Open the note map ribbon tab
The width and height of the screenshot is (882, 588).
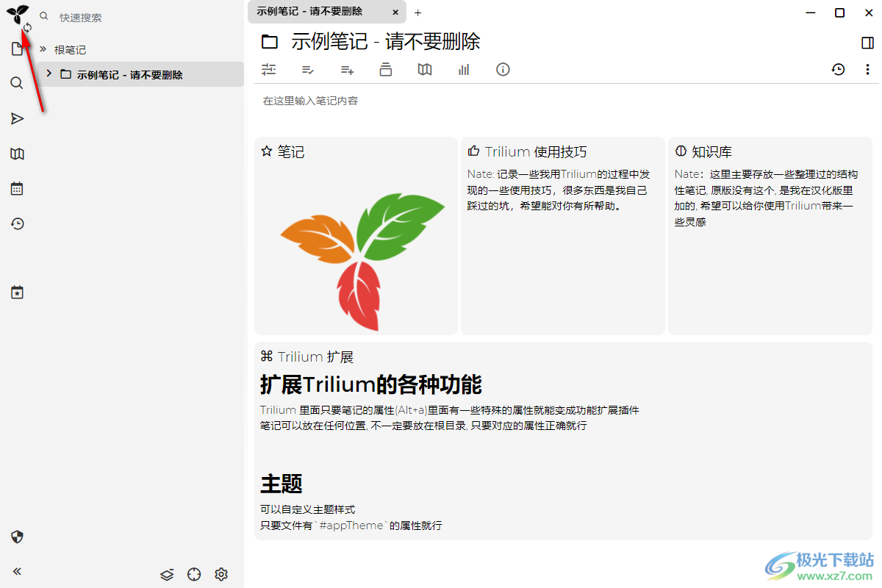[425, 70]
